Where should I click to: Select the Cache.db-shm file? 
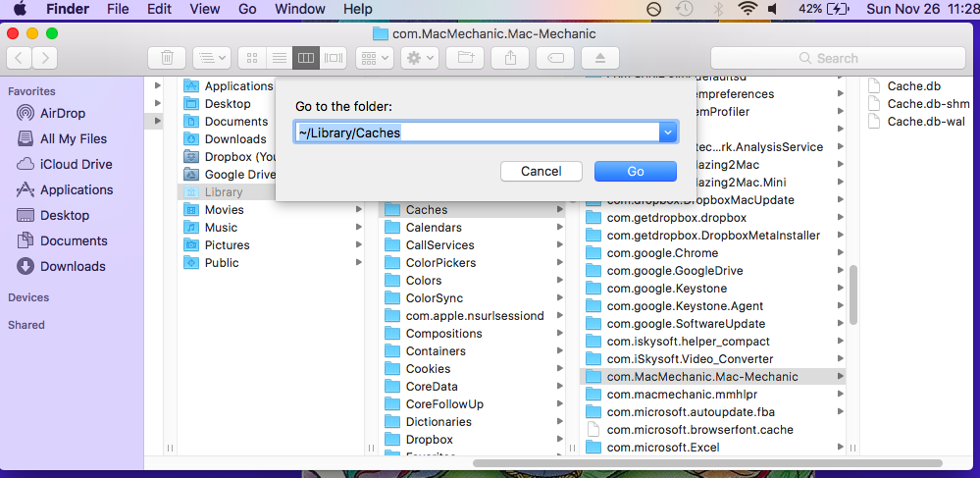pyautogui.click(x=919, y=104)
